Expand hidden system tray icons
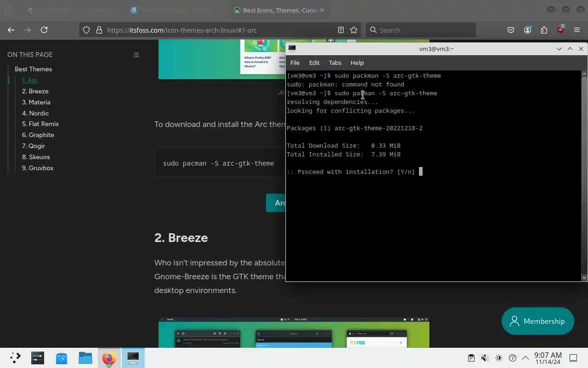This screenshot has height=368, width=588. [x=526, y=358]
